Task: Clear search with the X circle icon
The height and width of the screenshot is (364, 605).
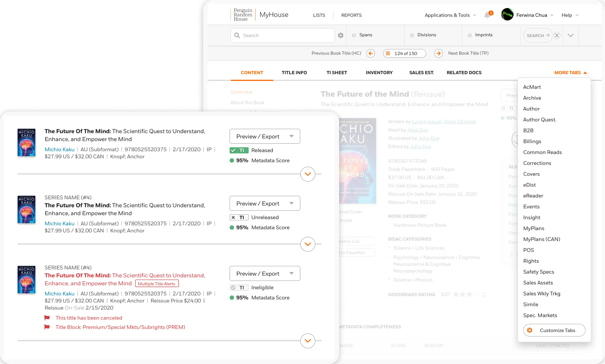Action: point(557,35)
